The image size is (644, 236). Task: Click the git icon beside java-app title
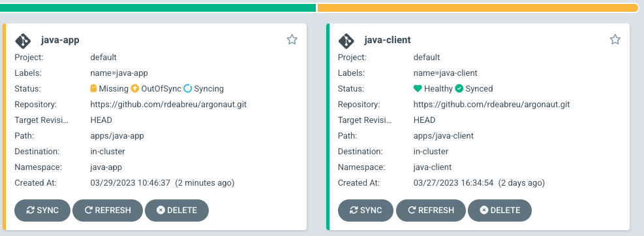pos(23,41)
